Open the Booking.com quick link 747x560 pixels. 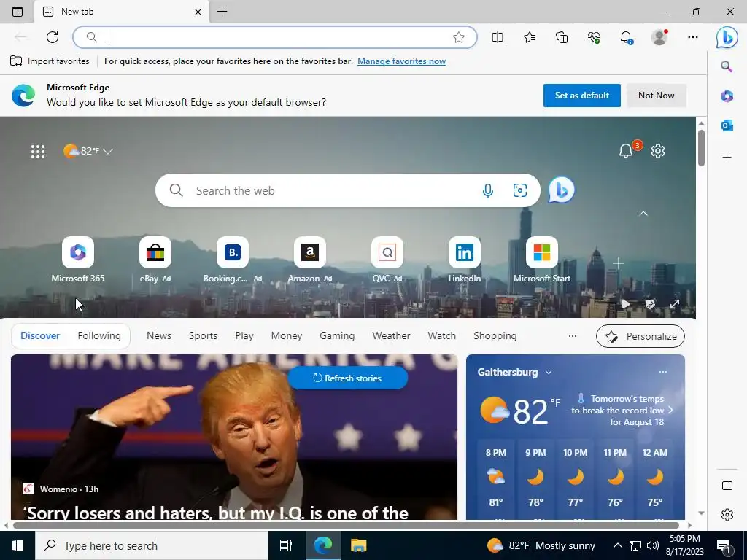click(233, 260)
